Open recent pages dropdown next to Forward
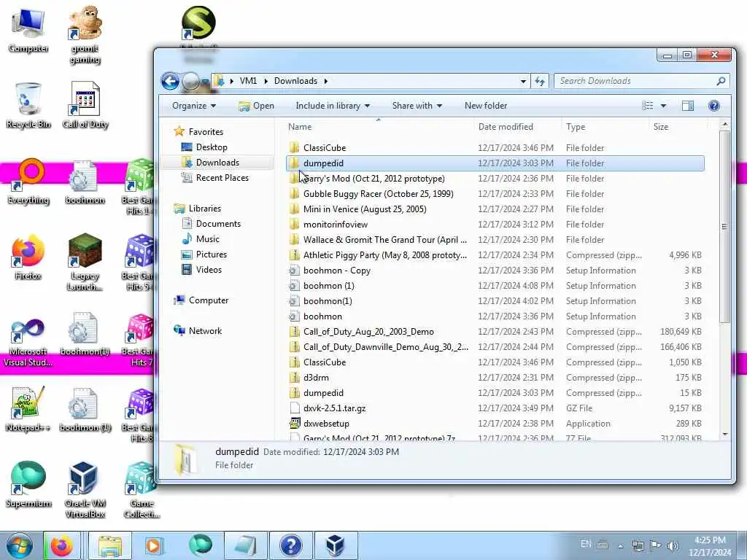 [204, 82]
